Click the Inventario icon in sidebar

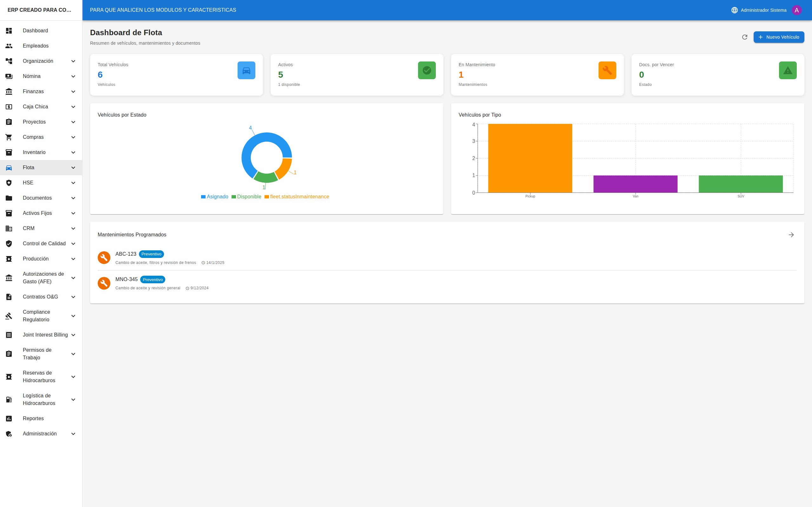pos(9,152)
